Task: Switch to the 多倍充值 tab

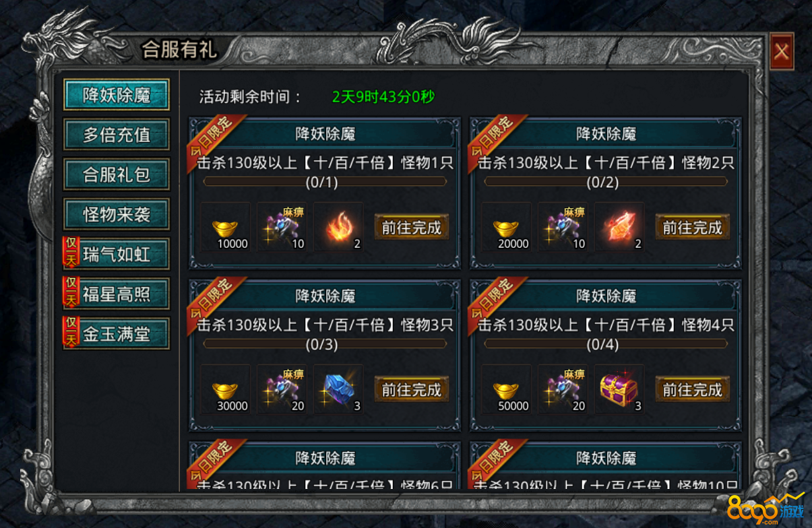Action: click(117, 135)
